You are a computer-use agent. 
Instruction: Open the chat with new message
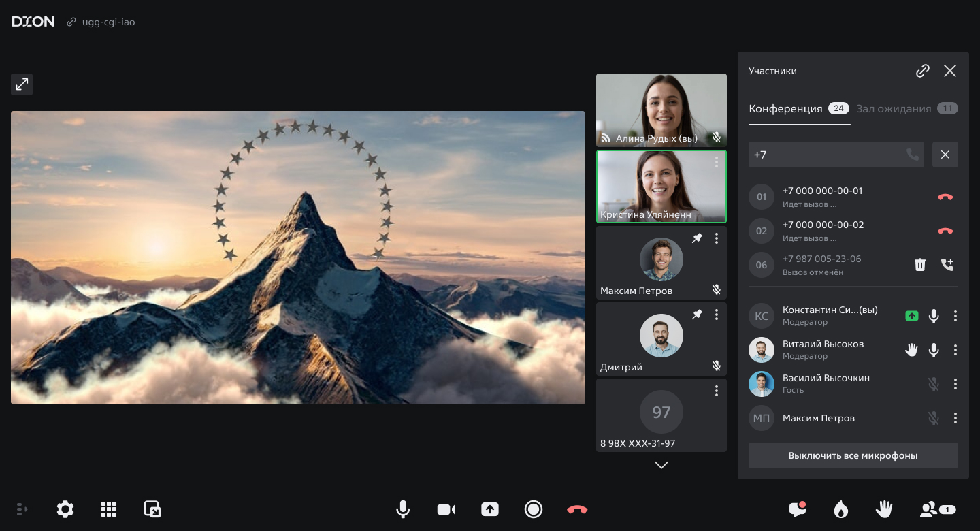click(x=798, y=509)
